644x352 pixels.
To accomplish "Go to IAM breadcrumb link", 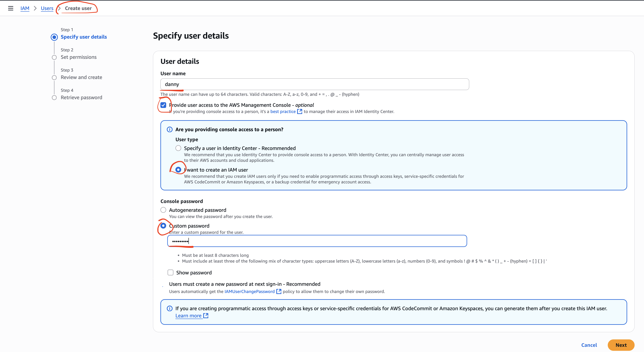I will [25, 8].
